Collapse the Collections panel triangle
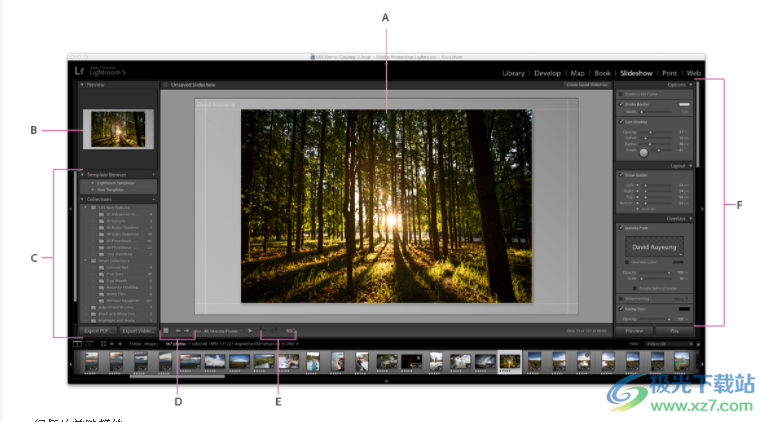Screen dimensions: 766x422 point(83,199)
